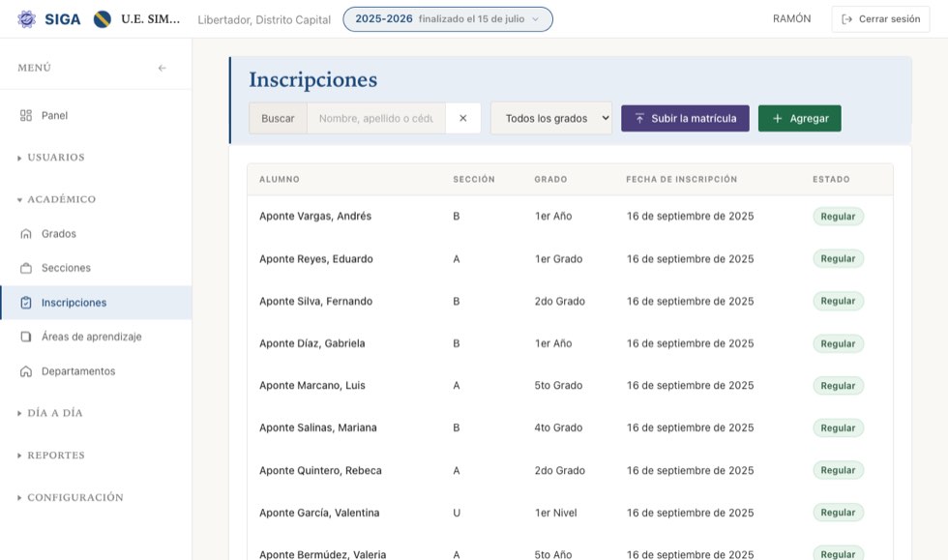Expand the REPORTES menu section
948x560 pixels.
point(51,456)
